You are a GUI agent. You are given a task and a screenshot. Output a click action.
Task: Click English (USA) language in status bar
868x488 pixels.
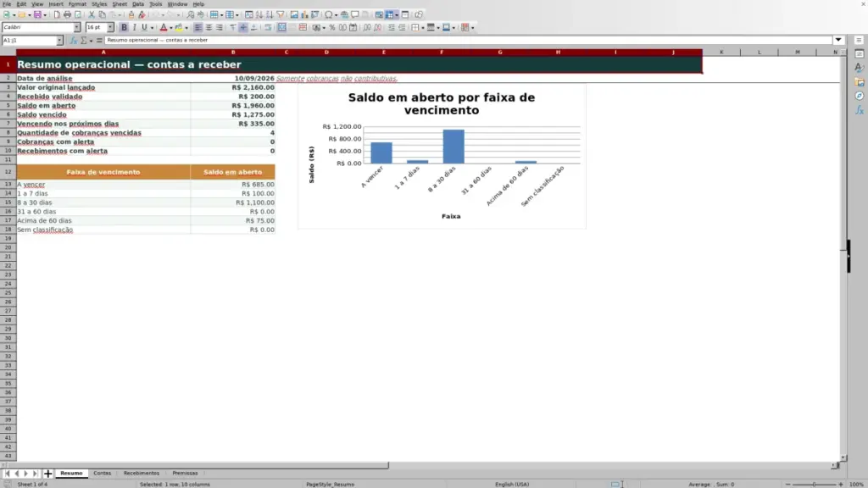(512, 484)
